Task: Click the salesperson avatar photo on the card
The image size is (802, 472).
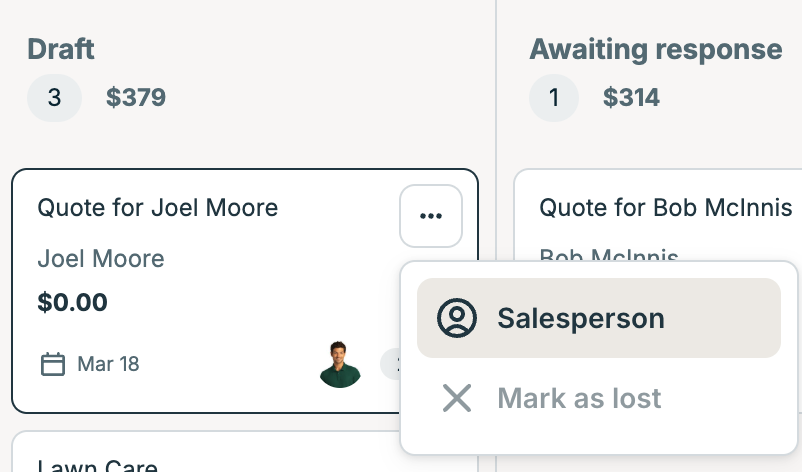Action: click(x=340, y=364)
